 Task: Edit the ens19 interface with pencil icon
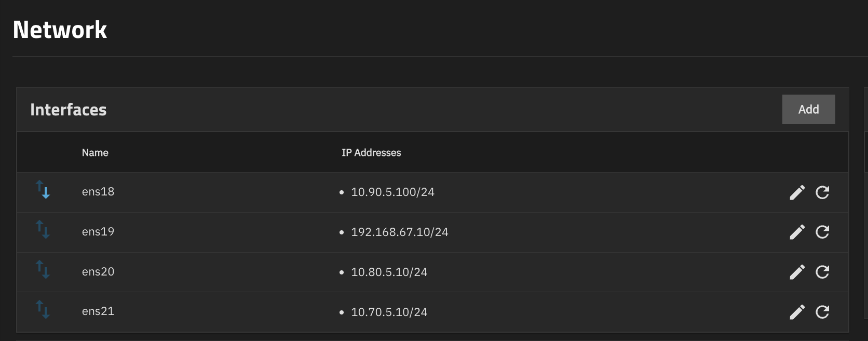(x=797, y=232)
